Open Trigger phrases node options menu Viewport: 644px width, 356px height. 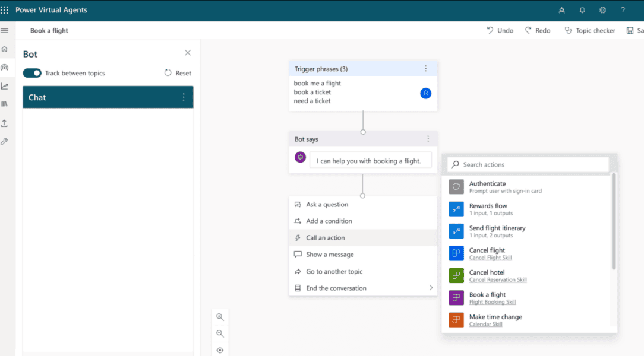pyautogui.click(x=425, y=69)
